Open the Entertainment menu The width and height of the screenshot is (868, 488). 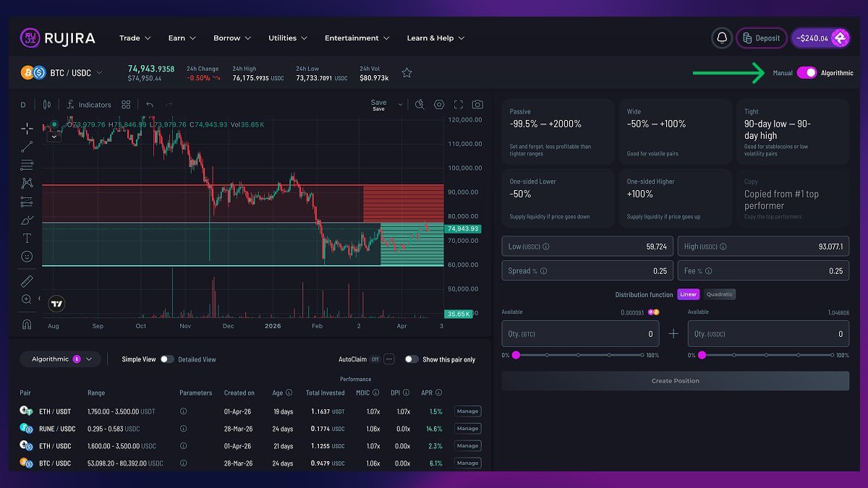coord(357,38)
